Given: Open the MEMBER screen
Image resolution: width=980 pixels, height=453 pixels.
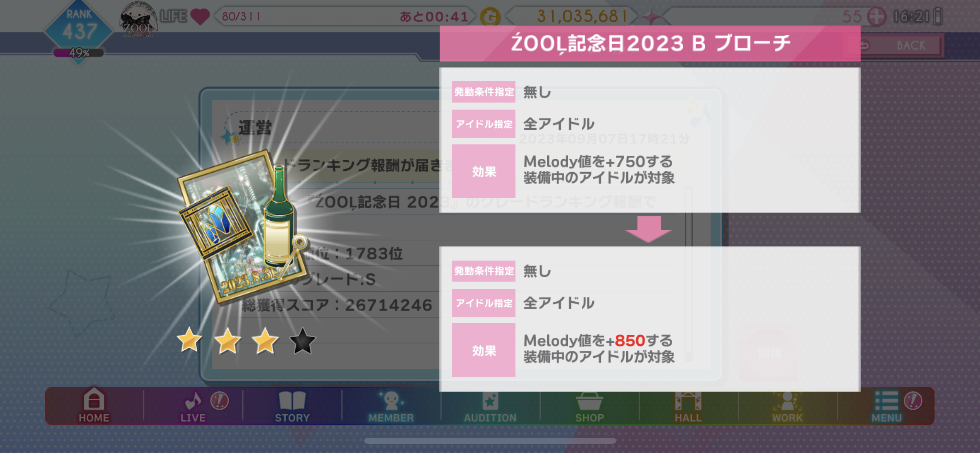Looking at the screenshot, I should (391, 405).
